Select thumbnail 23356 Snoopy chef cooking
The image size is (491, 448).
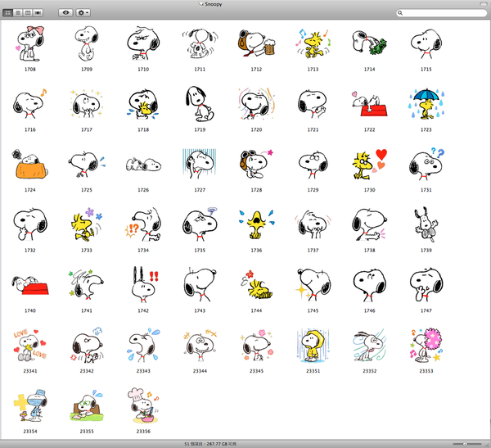143,405
